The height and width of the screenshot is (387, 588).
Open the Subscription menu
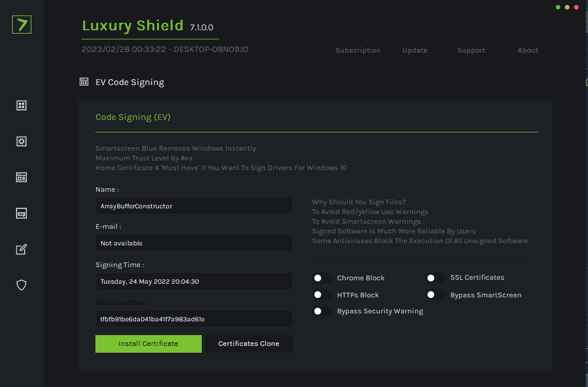coord(358,50)
